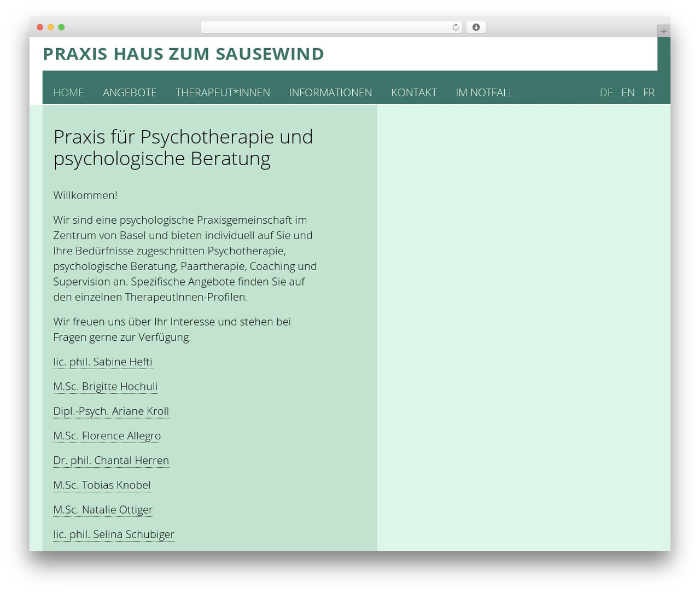Viewport: 700px width, 593px height.
Task: Minimize the window using the yellow button
Action: (50, 27)
